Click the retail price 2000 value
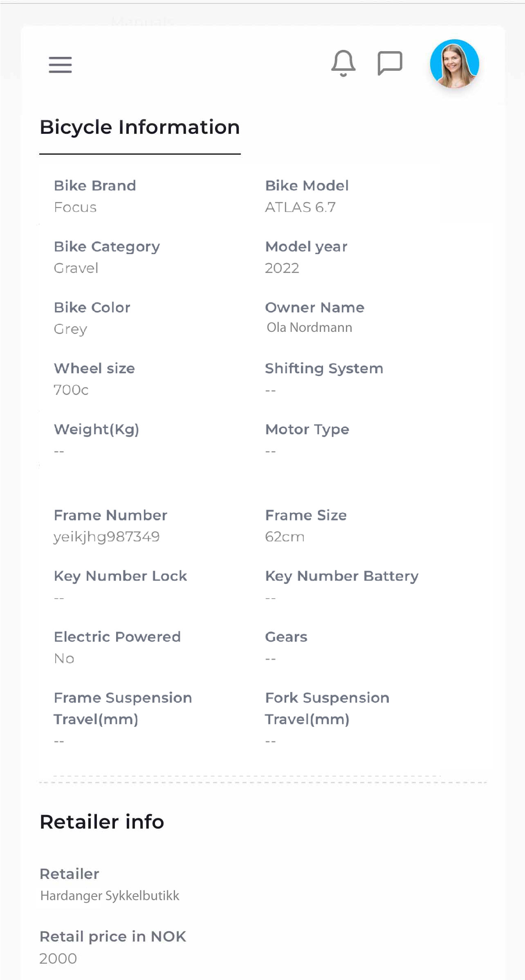Viewport: 525px width, 980px height. pyautogui.click(x=58, y=959)
